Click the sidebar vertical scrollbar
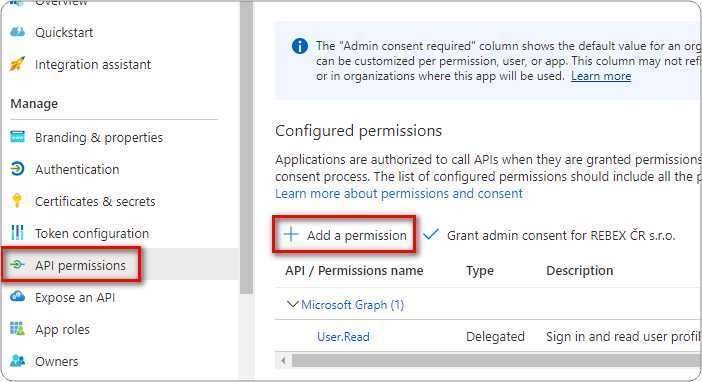Screen dimensions: 702x382 coord(246,148)
